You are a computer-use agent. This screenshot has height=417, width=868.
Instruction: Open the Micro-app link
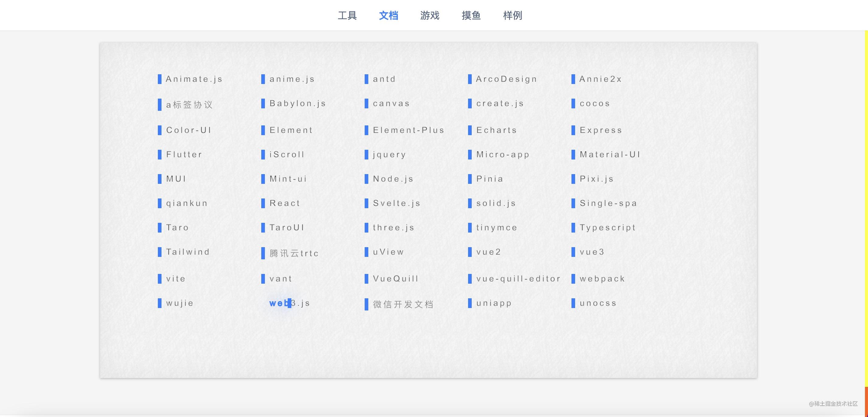coord(503,155)
